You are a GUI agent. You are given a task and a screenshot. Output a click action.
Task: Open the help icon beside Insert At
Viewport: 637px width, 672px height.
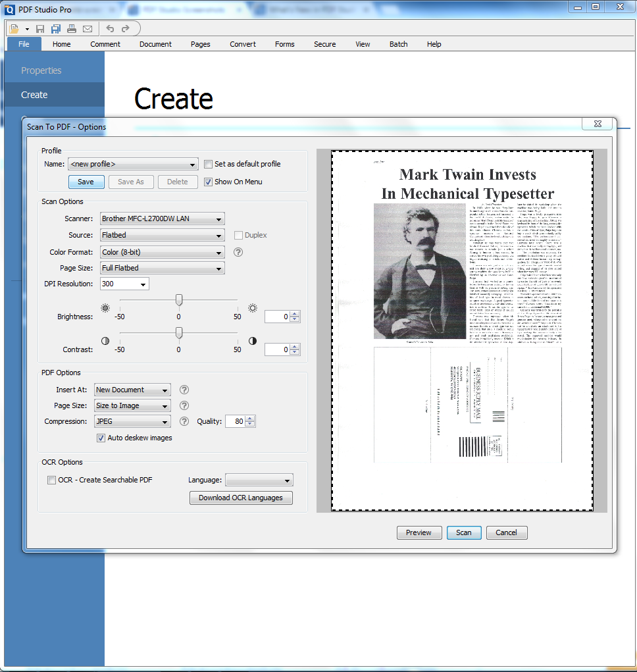pos(184,390)
